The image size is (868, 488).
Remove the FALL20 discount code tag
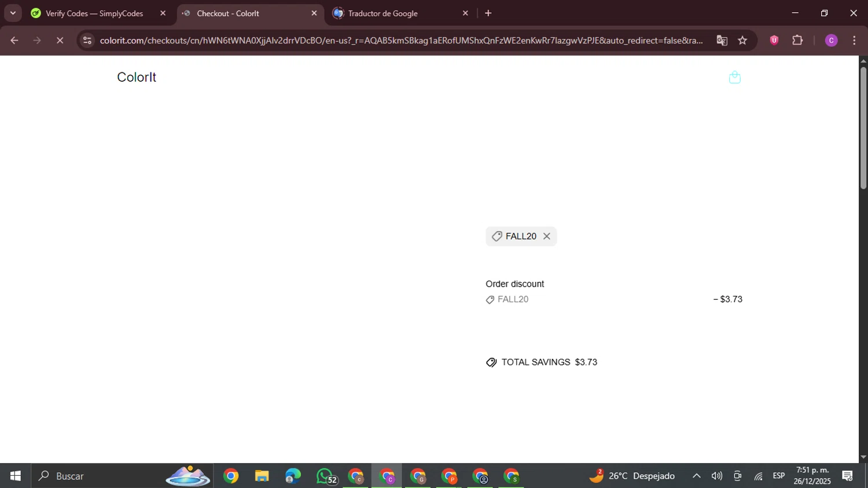(546, 236)
